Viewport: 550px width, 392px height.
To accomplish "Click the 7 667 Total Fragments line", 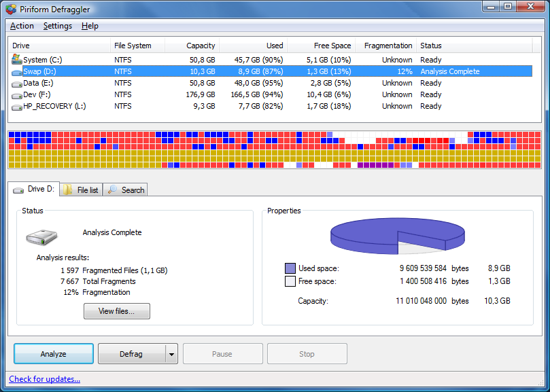I will (x=98, y=281).
